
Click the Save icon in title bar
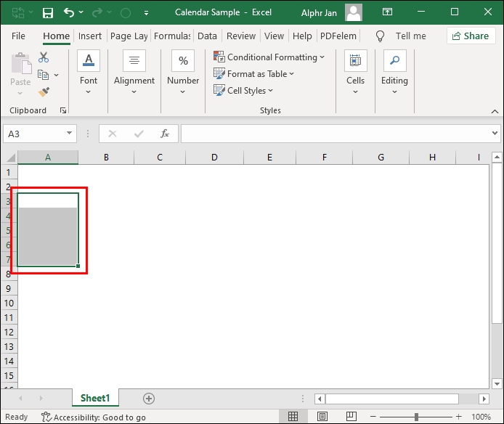(48, 13)
